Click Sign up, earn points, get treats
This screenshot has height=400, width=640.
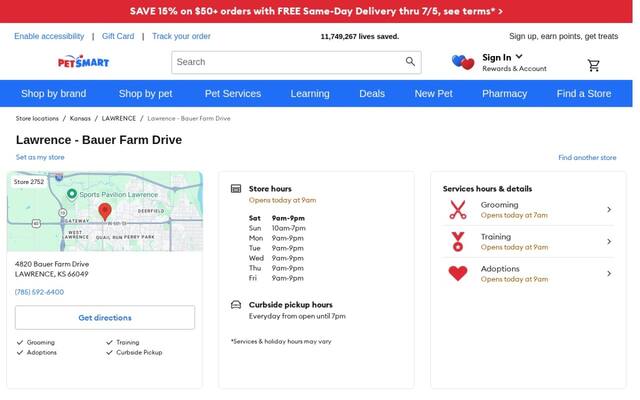tap(563, 36)
